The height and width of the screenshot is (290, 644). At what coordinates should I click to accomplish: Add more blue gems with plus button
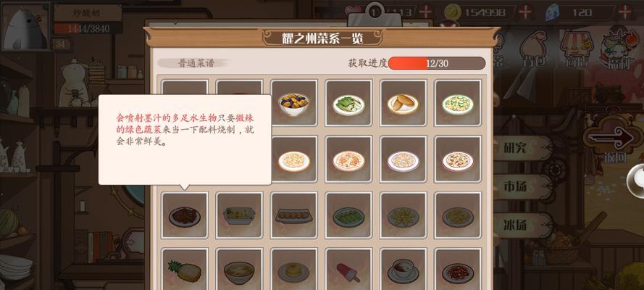[624, 12]
